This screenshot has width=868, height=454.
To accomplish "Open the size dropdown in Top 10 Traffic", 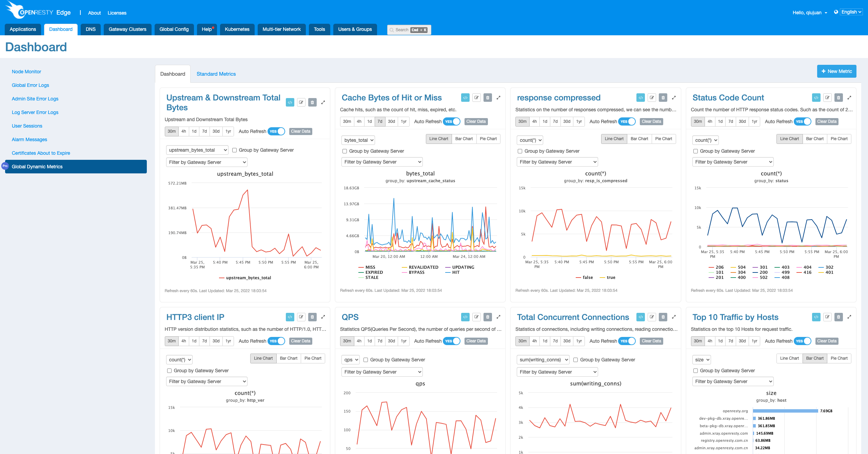I will click(x=702, y=360).
